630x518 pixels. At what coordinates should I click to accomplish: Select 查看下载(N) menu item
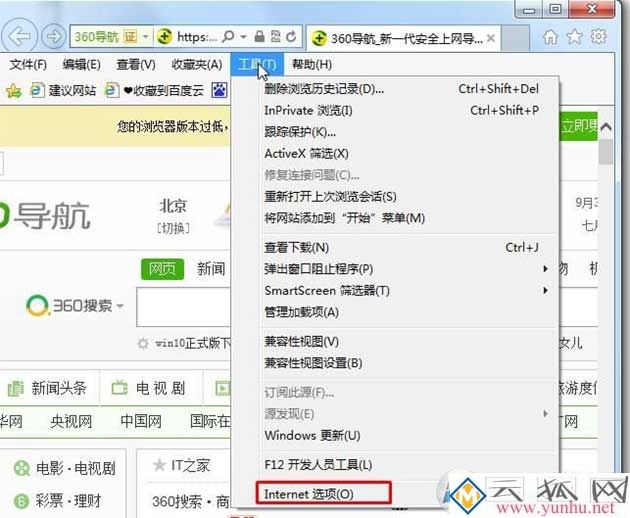click(395, 248)
